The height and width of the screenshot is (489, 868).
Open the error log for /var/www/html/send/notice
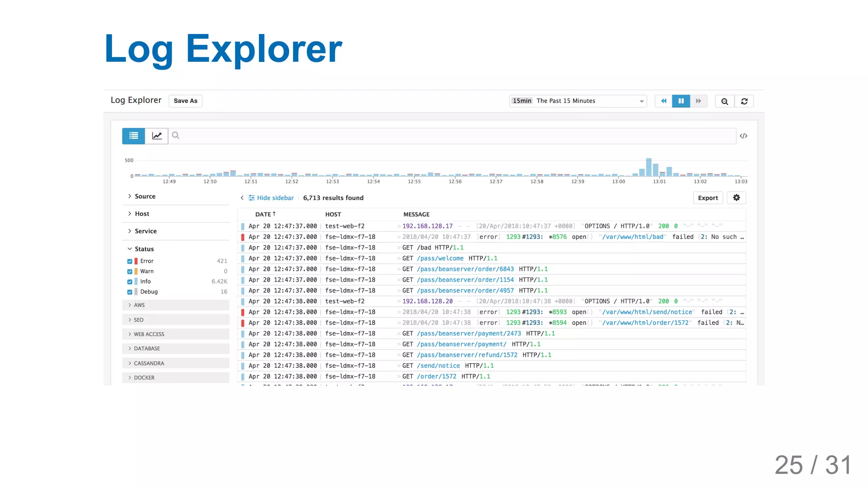(492, 312)
